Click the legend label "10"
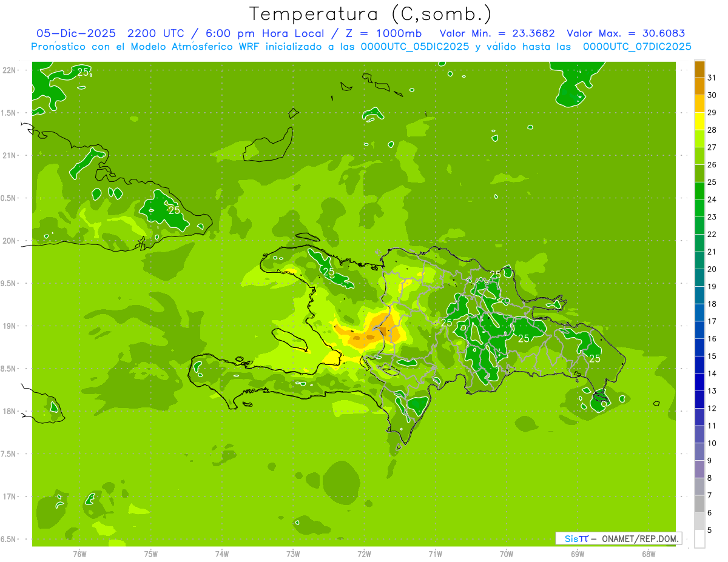Image resolution: width=728 pixels, height=562 pixels. pyautogui.click(x=712, y=443)
